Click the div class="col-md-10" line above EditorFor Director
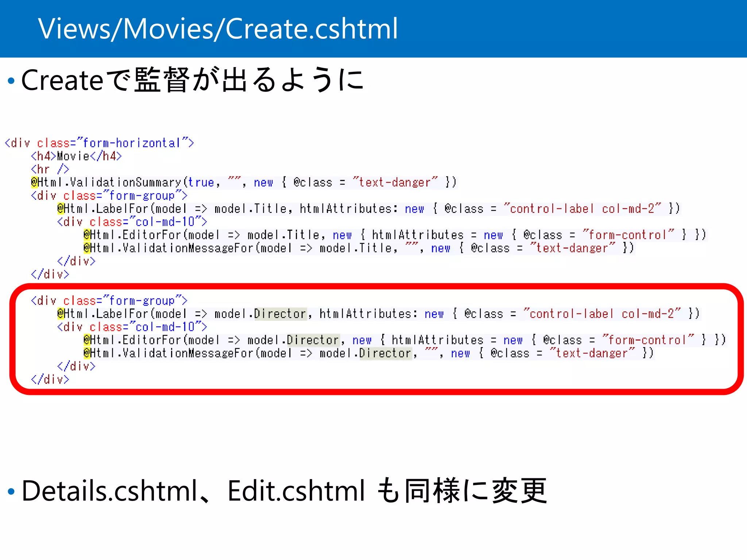The width and height of the screenshot is (747, 560). [132, 327]
